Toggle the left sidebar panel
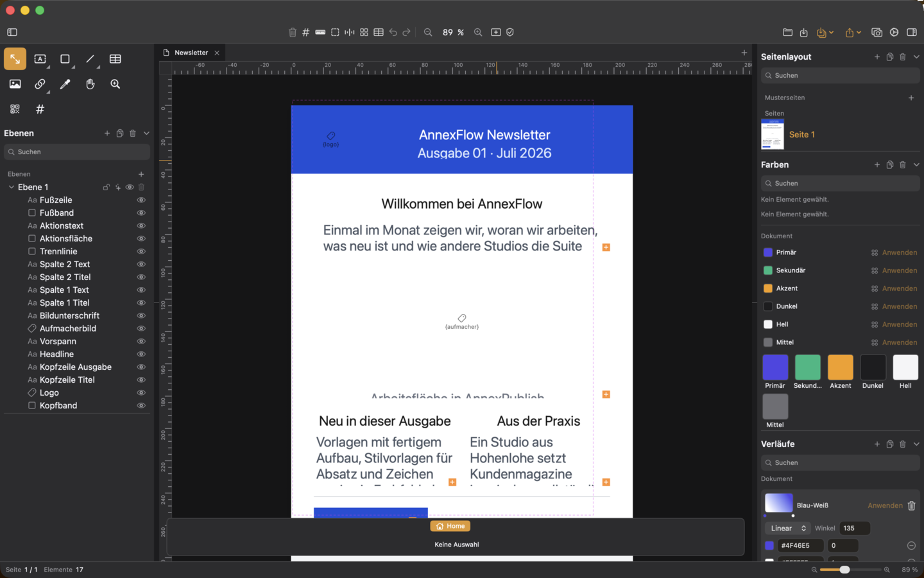Screen dimensions: 924x578 coord(12,32)
